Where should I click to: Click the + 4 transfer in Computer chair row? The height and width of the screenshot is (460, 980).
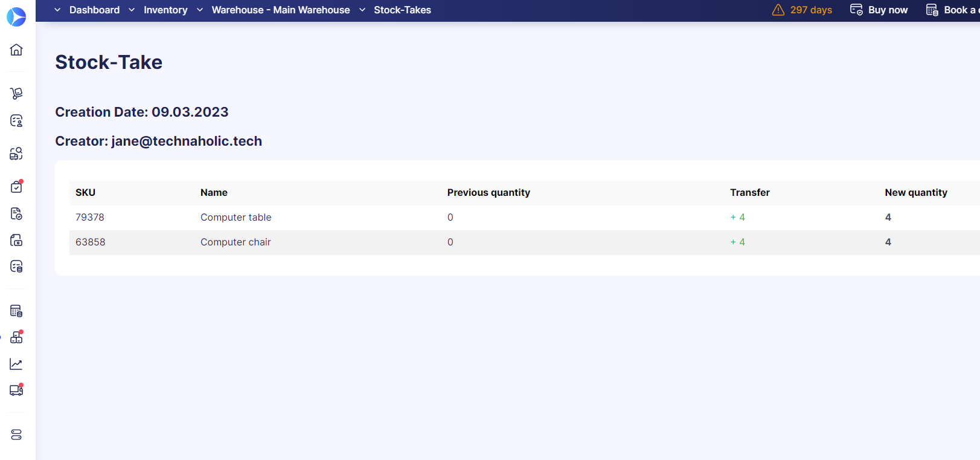click(738, 242)
